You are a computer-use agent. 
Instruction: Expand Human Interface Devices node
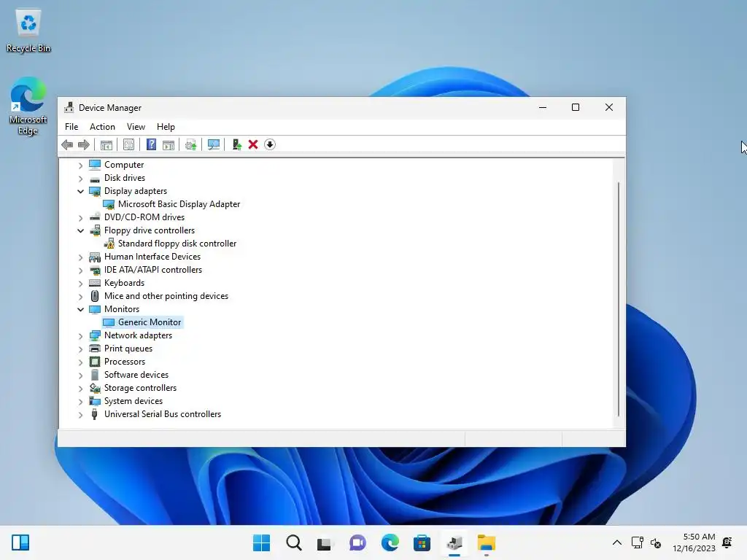click(80, 257)
